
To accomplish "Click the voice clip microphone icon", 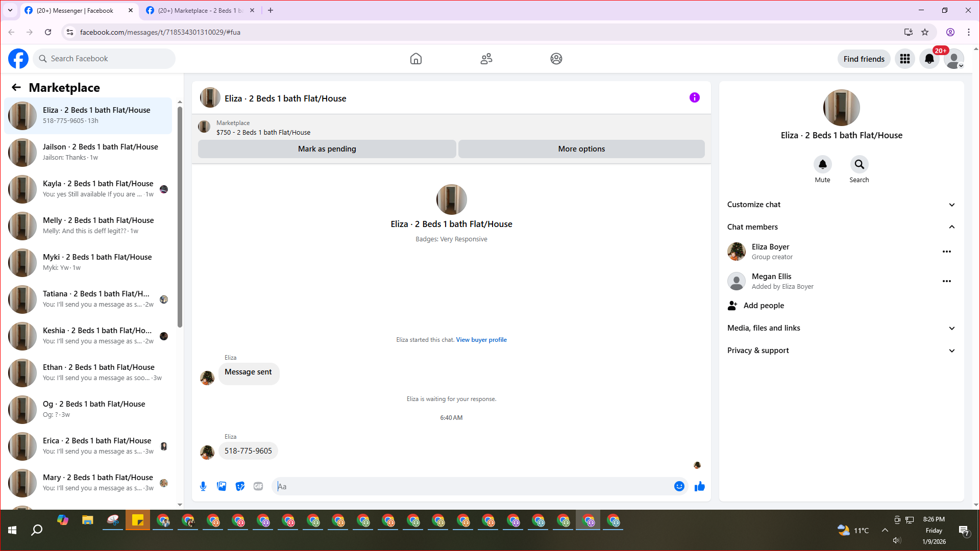I will (x=203, y=486).
